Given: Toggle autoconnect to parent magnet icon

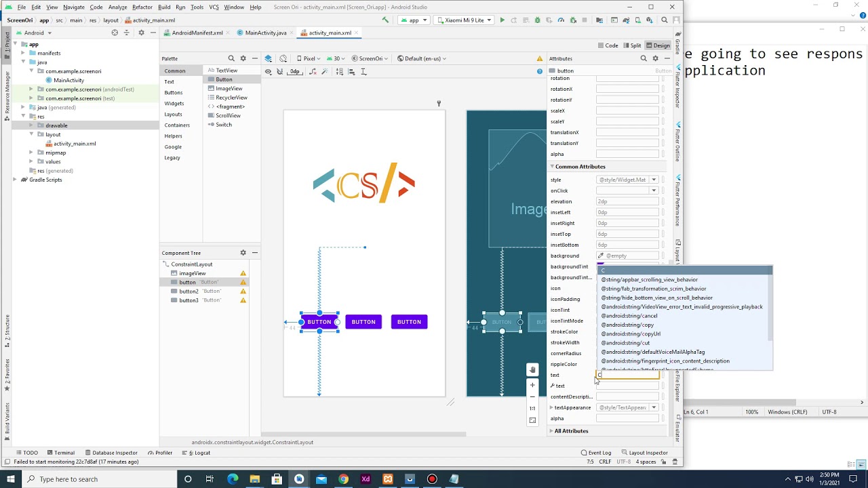Looking at the screenshot, I should (280, 71).
